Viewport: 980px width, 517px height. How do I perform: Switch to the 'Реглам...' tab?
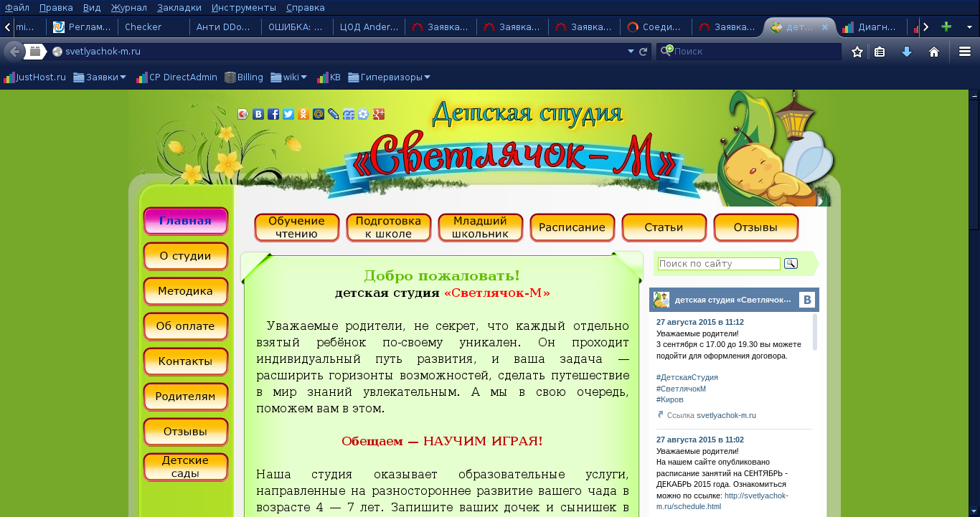[x=82, y=27]
